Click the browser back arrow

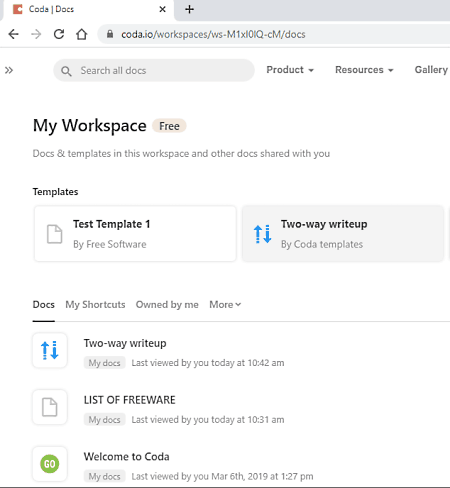tap(13, 34)
